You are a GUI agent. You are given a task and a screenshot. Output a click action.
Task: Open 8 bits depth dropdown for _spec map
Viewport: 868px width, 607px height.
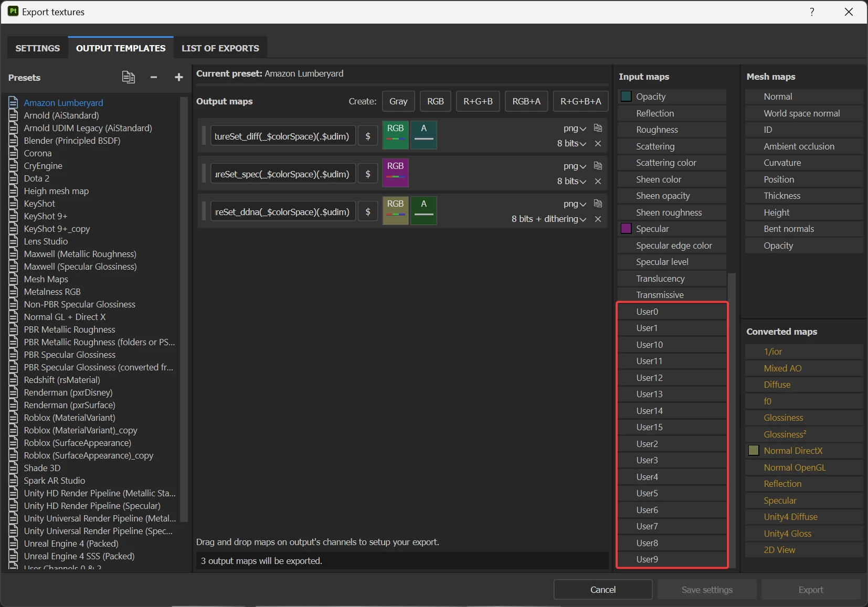click(571, 181)
